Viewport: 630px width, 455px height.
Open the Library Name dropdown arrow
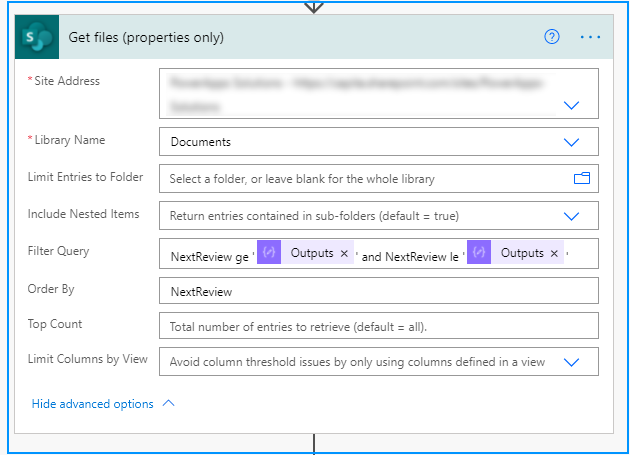pos(572,142)
